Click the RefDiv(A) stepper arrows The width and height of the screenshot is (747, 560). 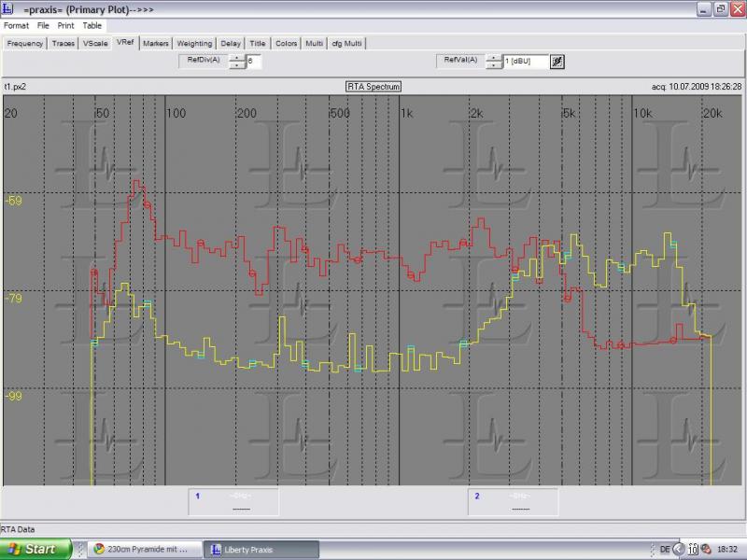tap(237, 62)
